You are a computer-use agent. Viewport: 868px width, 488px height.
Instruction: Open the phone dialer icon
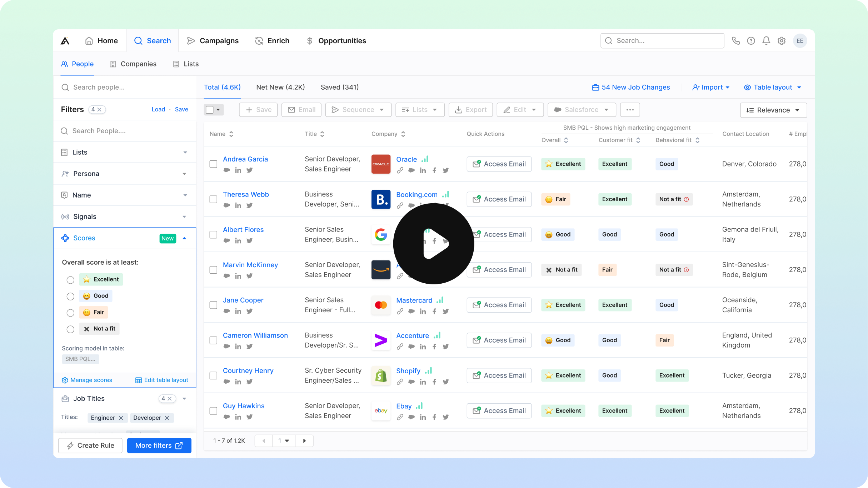pos(735,41)
